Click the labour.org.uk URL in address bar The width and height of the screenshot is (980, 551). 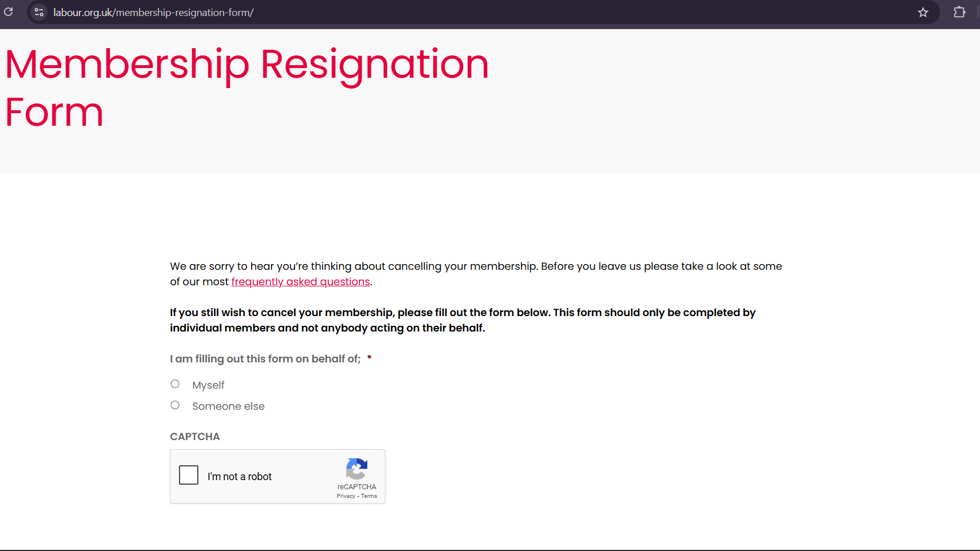coord(154,12)
